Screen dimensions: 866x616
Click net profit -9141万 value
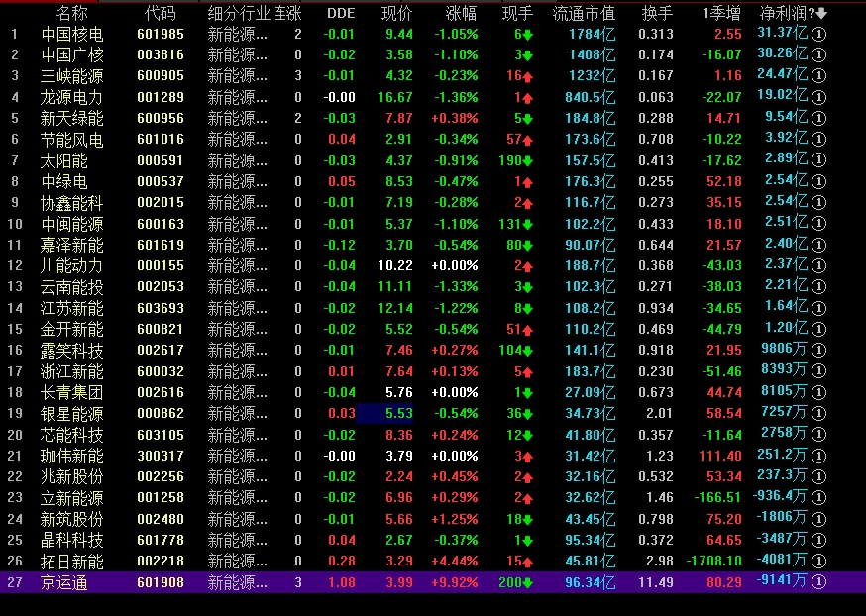pyautogui.click(x=780, y=581)
